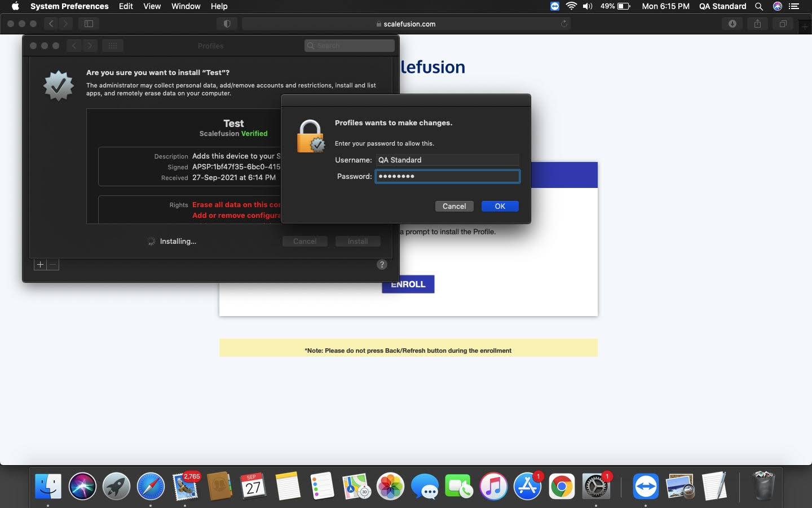The height and width of the screenshot is (508, 812).
Task: Show all preferences grid icon
Action: pos(113,46)
